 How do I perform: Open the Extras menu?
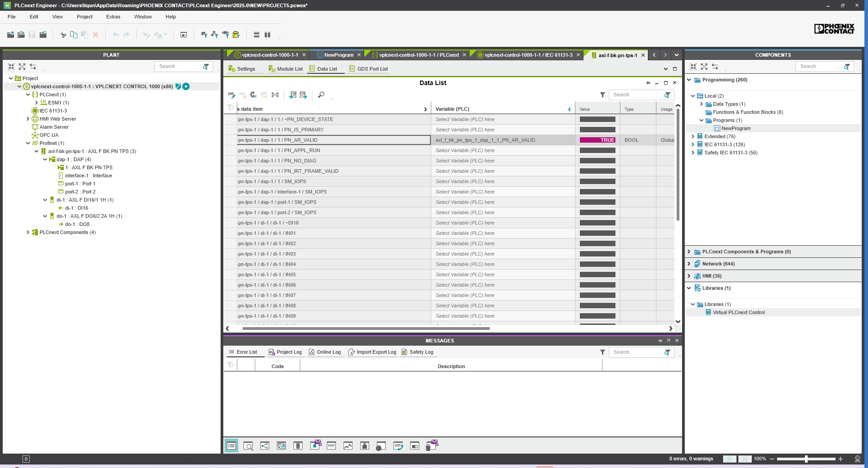click(x=113, y=17)
